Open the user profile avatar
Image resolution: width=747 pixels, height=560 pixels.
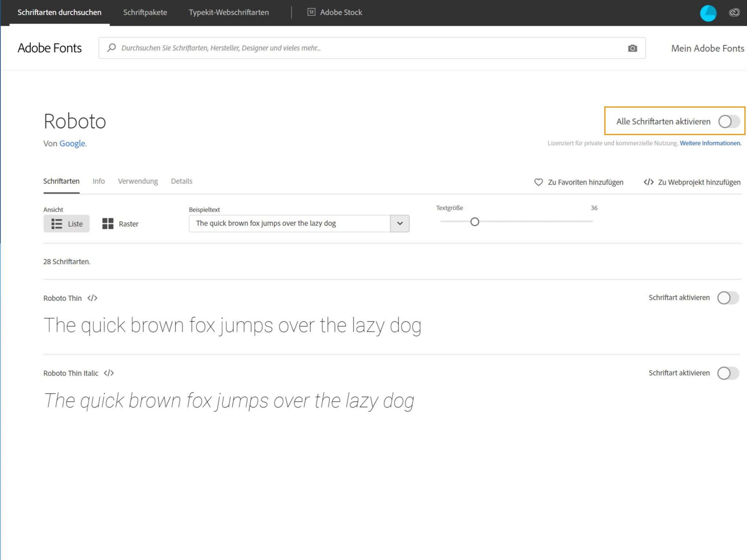(708, 13)
